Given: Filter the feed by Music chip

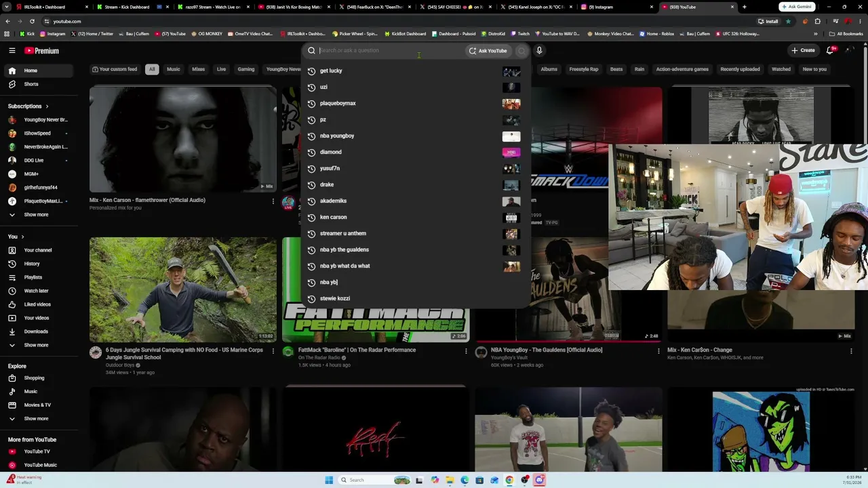Looking at the screenshot, I should [174, 69].
